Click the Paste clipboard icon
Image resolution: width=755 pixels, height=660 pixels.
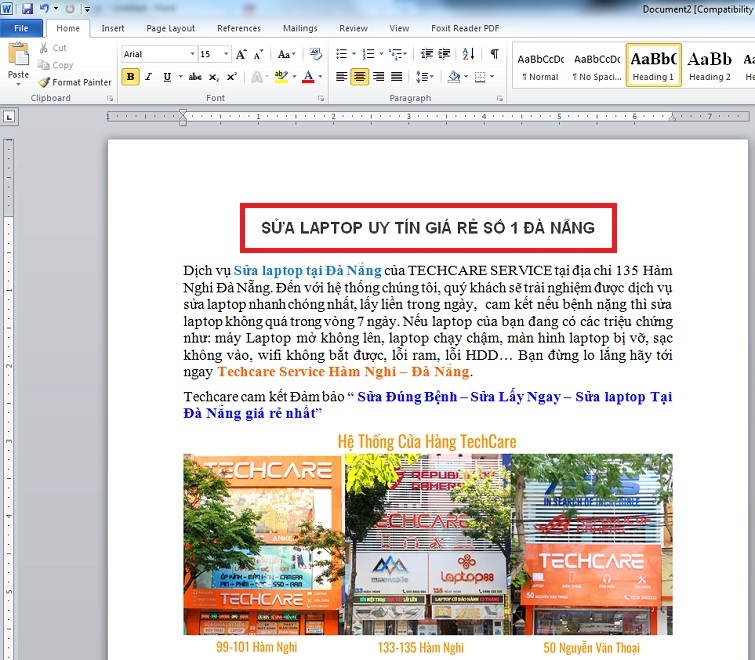(18, 54)
